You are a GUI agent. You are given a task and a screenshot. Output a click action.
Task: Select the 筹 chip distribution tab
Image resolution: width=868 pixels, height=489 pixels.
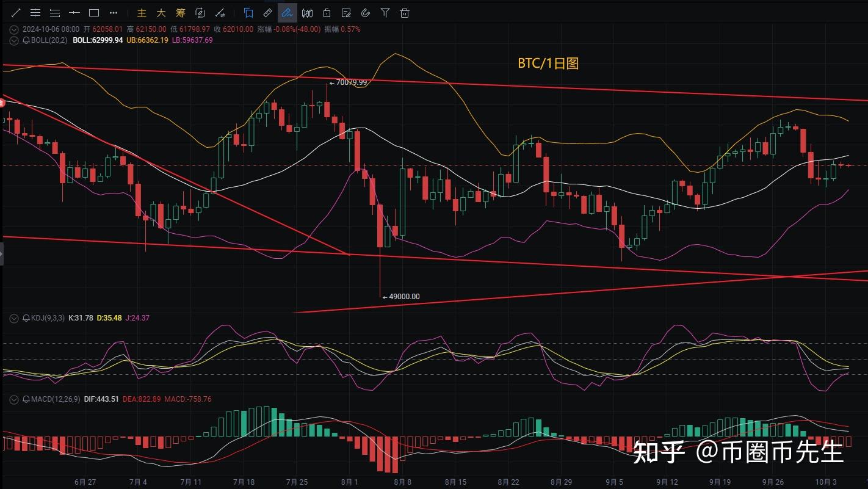181,13
